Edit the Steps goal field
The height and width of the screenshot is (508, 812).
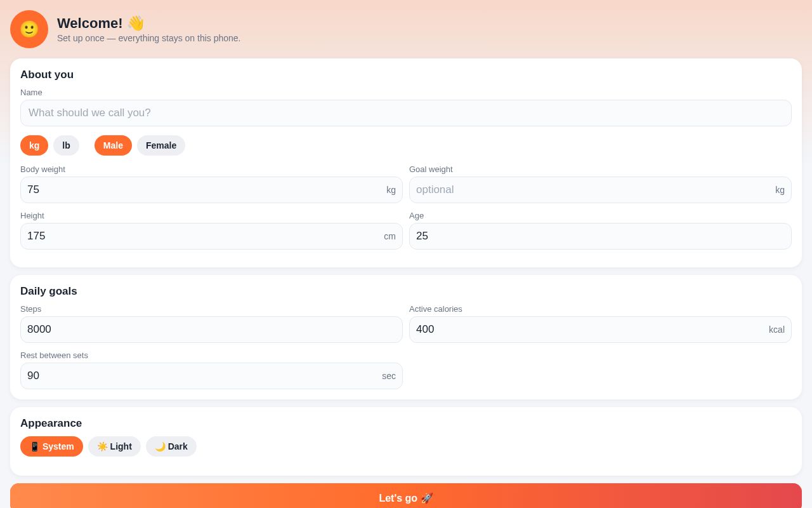point(211,330)
